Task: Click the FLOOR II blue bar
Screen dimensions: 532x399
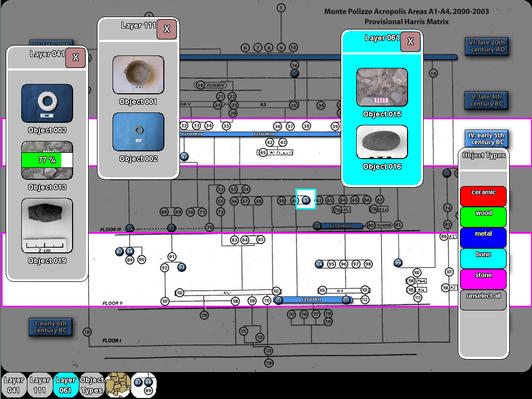Action: (x=312, y=300)
